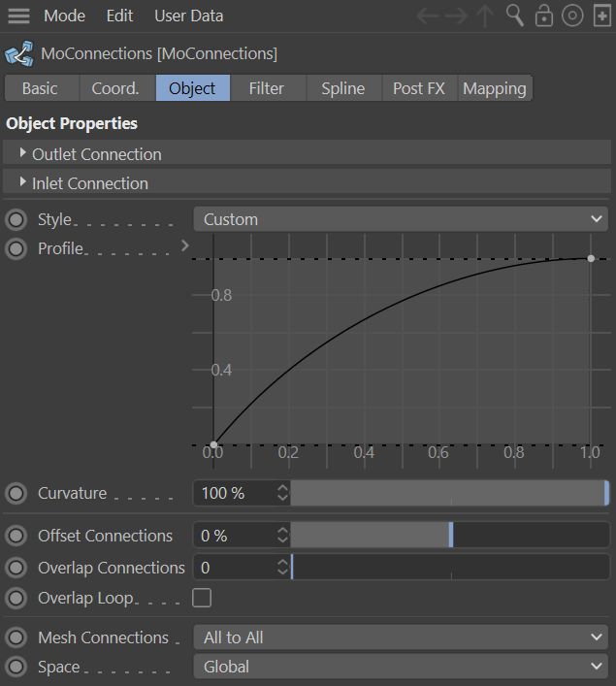
Task: Click the forward arrow navigation icon
Action: pos(456,16)
